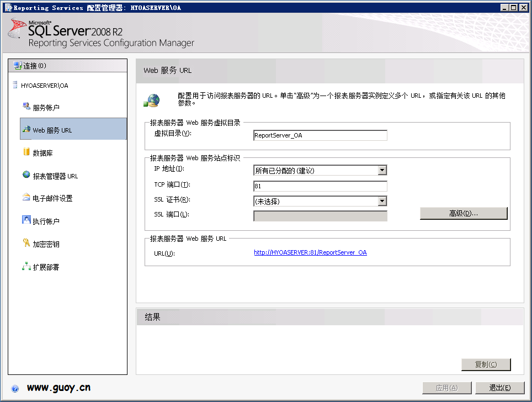Click the 服务帐户 service account icon
The width and height of the screenshot is (532, 402).
click(26, 107)
